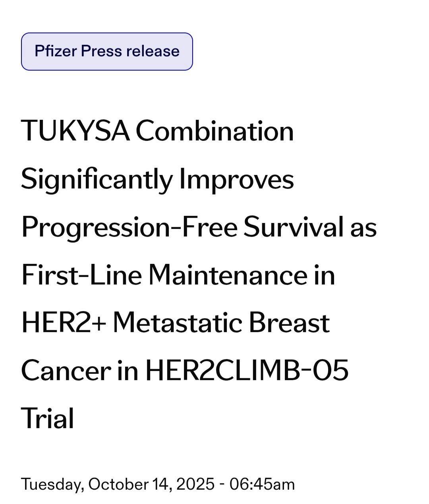Click the word "Trial" ending the headline
This screenshot has width=429, height=504.
click(x=47, y=419)
